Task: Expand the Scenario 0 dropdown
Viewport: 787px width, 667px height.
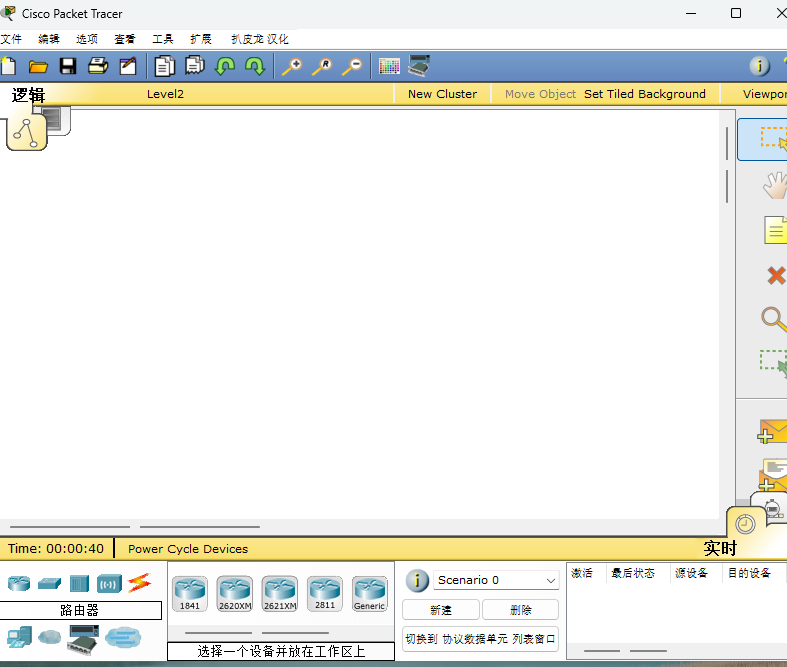Action: tap(496, 580)
